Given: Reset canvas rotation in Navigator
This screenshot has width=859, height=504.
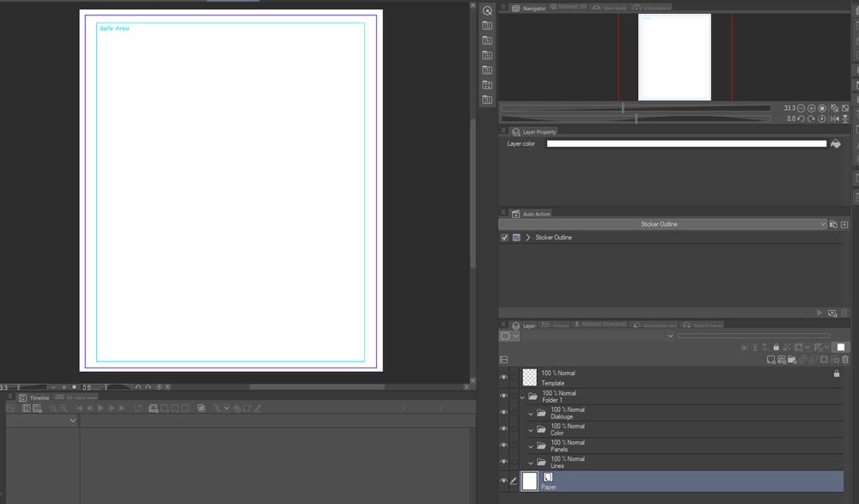Looking at the screenshot, I should click(x=822, y=118).
